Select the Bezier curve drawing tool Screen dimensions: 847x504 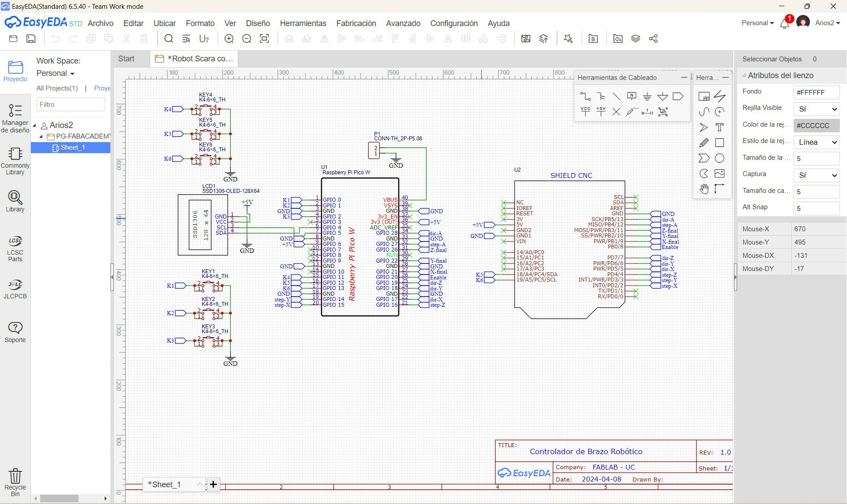click(704, 112)
